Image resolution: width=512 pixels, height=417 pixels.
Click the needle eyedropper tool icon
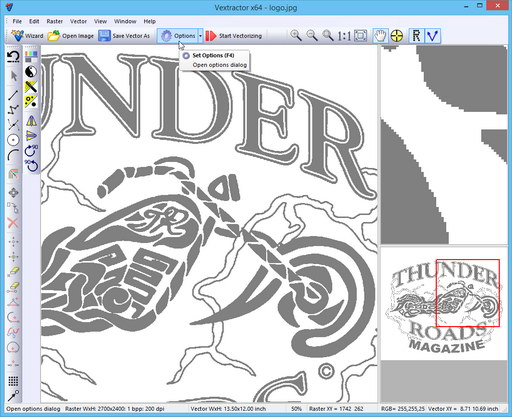[13, 395]
